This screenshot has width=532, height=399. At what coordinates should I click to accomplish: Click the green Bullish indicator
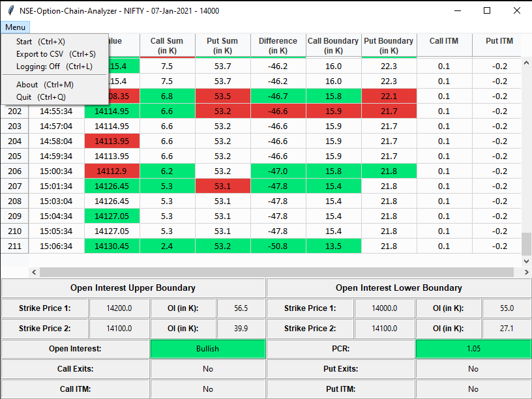pyautogui.click(x=207, y=349)
